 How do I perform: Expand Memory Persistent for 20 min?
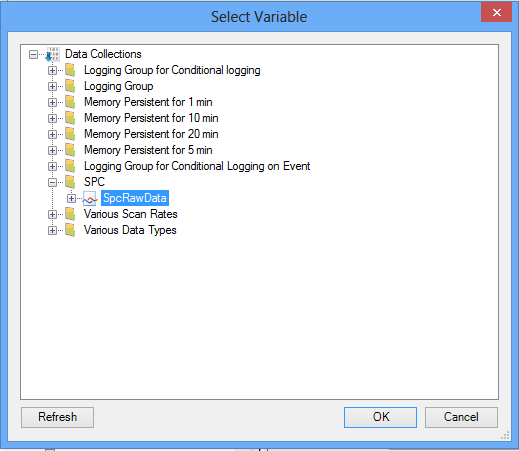tap(52, 134)
